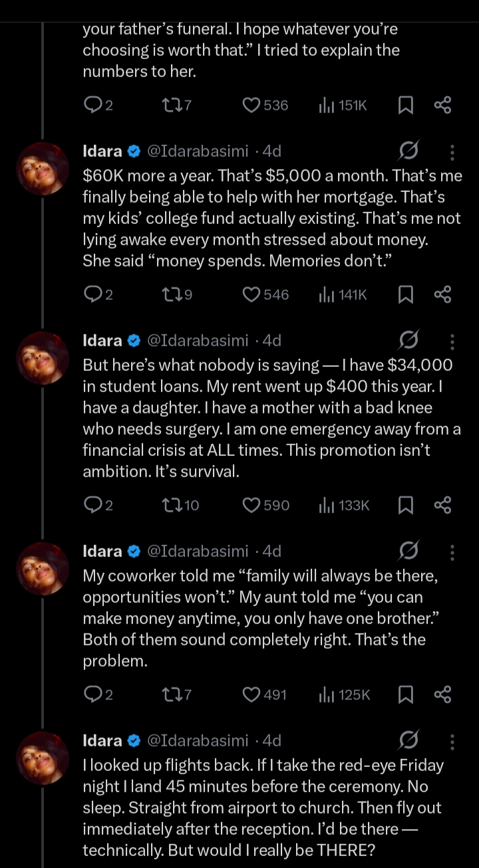Open @Idarabasimi handle on student loans post
Screen dimensions: 479x868
tap(197, 341)
